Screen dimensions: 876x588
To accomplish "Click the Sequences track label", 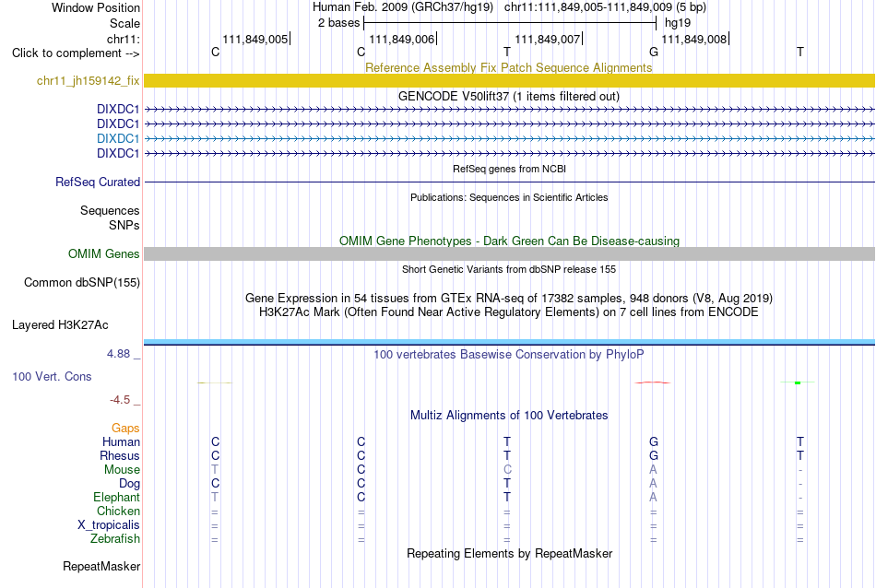I will (x=110, y=210).
